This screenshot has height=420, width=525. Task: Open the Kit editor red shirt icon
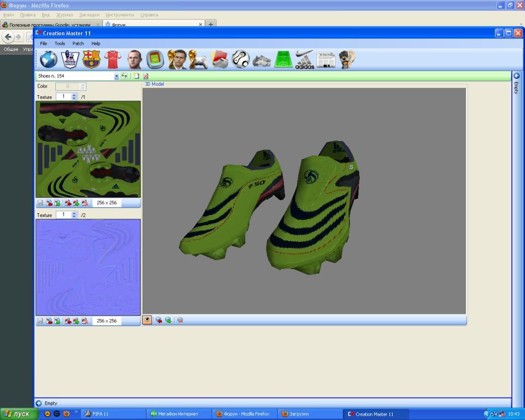113,60
